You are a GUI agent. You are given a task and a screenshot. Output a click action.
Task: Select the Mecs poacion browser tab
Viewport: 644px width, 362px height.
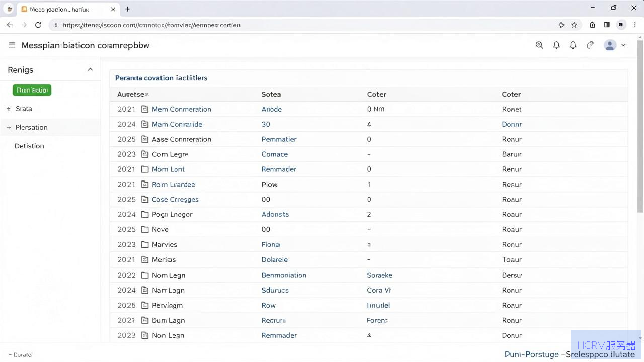pyautogui.click(x=67, y=9)
